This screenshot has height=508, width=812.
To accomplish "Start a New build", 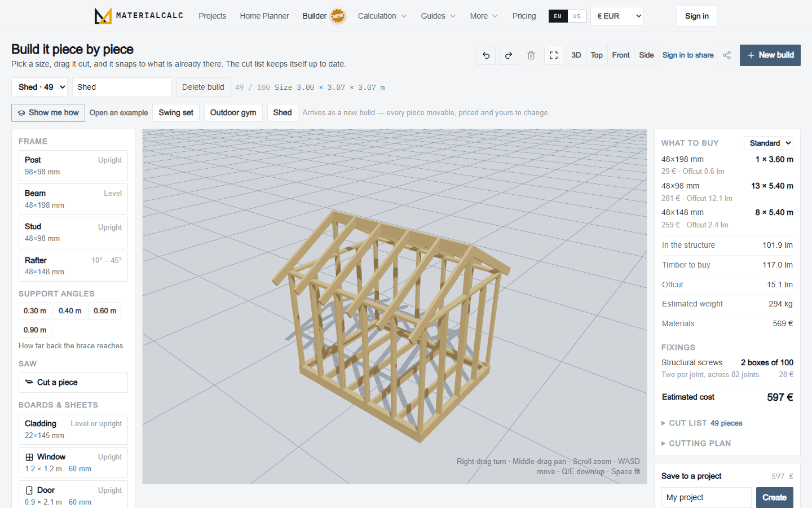I will 770,55.
